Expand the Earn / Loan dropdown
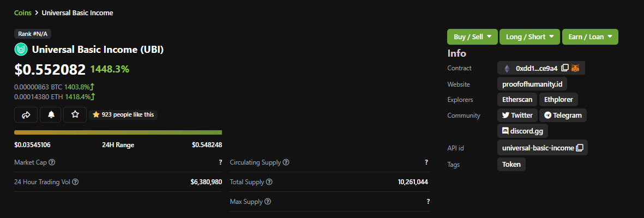The height and width of the screenshot is (218, 644). tap(590, 37)
